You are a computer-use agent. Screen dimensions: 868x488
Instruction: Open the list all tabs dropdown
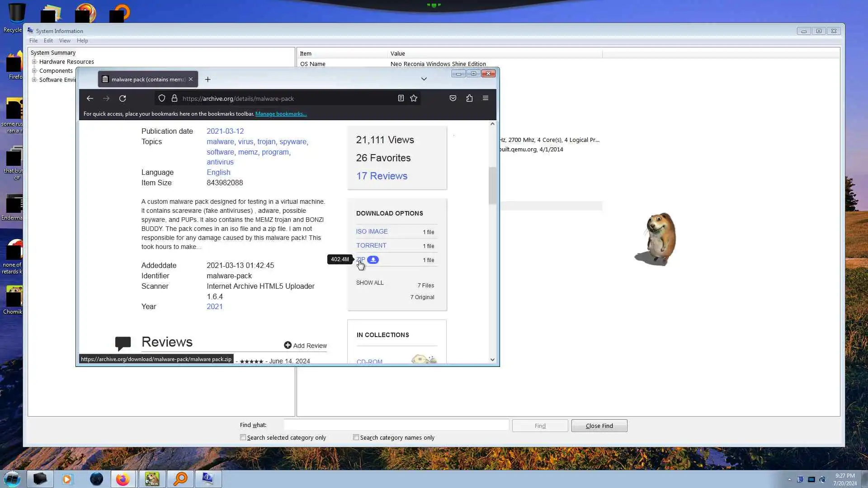pos(424,79)
